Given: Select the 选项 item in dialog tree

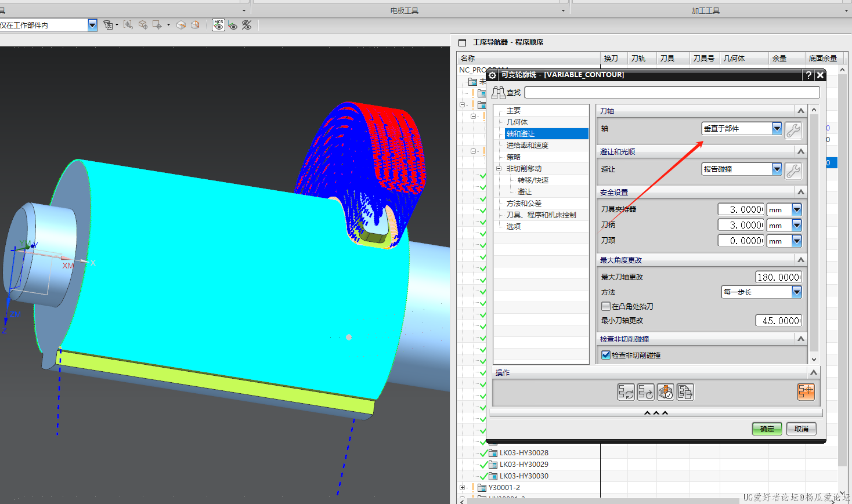Looking at the screenshot, I should (x=514, y=227).
